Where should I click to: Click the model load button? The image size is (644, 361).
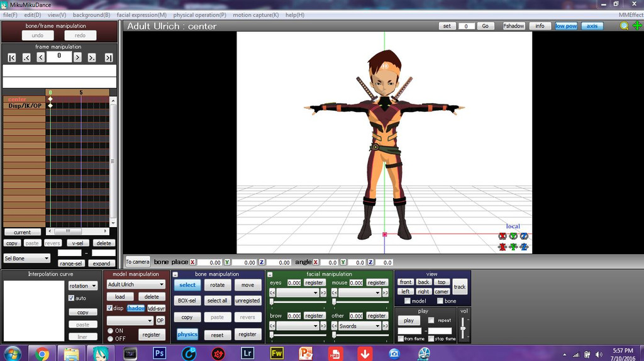click(120, 296)
